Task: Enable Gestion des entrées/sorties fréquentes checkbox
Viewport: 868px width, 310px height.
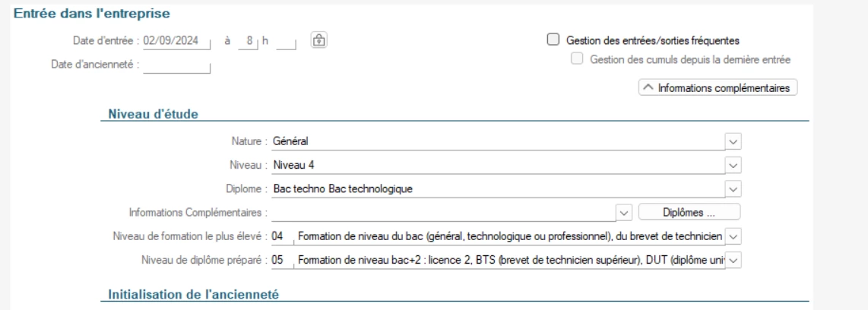Action: [553, 40]
